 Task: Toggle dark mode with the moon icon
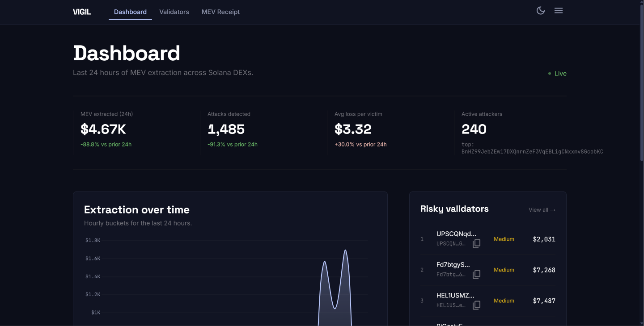point(541,10)
